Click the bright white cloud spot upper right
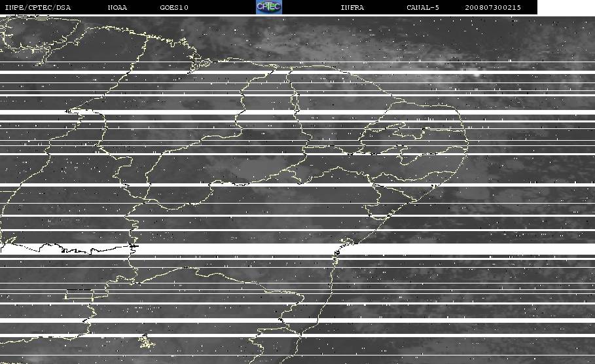The image size is (595, 364). (x=477, y=75)
